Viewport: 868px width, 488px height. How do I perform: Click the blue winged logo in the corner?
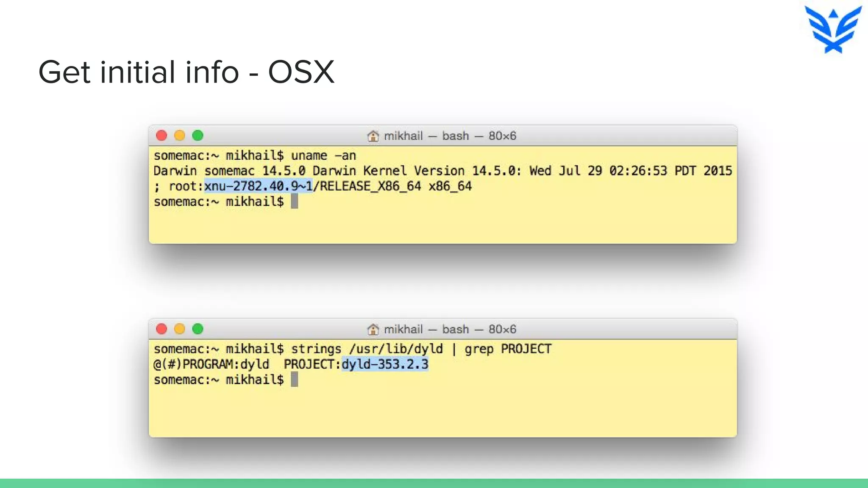click(833, 29)
